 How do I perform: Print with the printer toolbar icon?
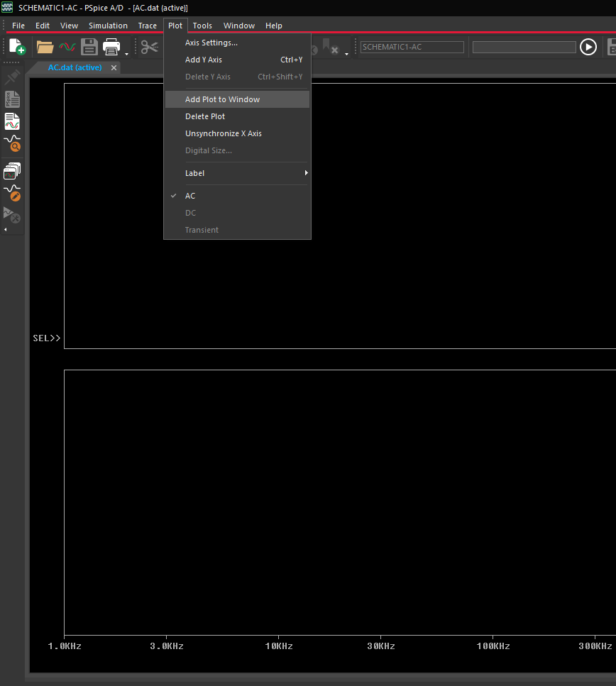click(x=111, y=47)
